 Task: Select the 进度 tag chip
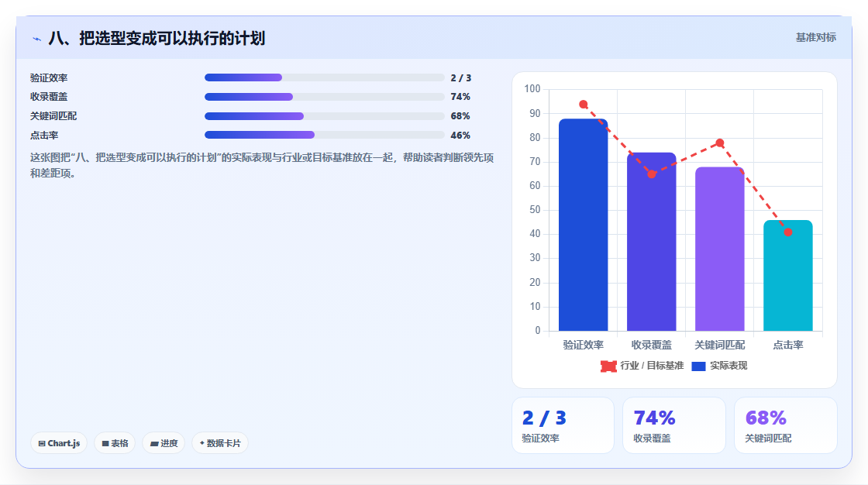[x=164, y=443]
